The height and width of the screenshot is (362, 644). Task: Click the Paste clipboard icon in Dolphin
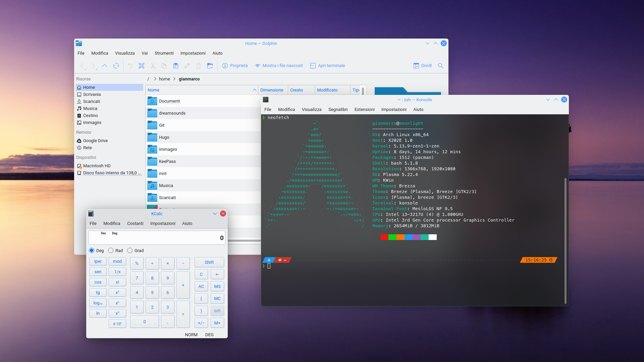pos(175,66)
